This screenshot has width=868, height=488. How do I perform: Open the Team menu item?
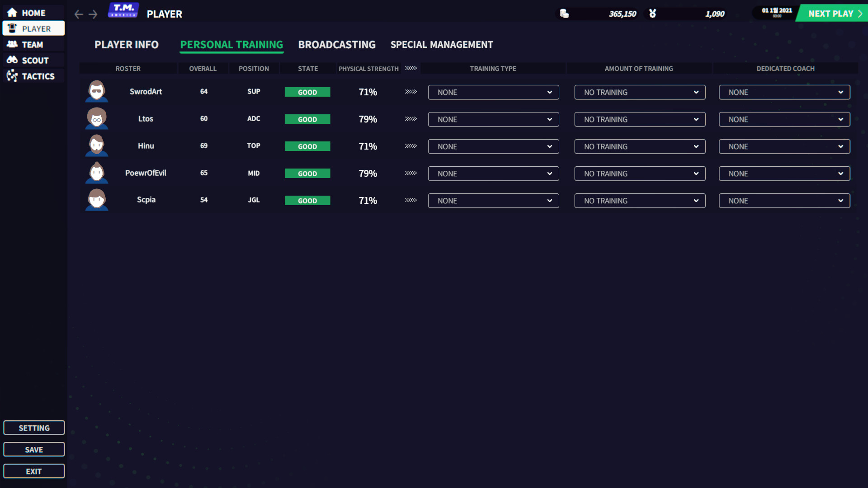coord(33,44)
